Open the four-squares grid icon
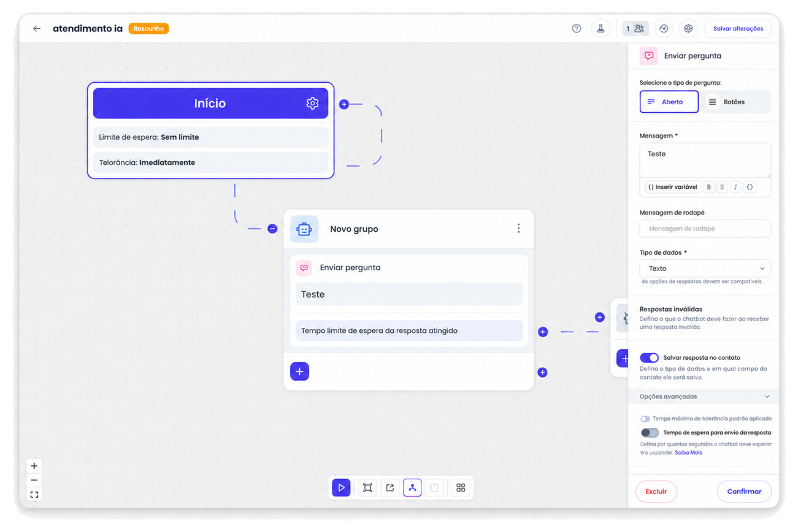798x532 pixels. click(461, 487)
